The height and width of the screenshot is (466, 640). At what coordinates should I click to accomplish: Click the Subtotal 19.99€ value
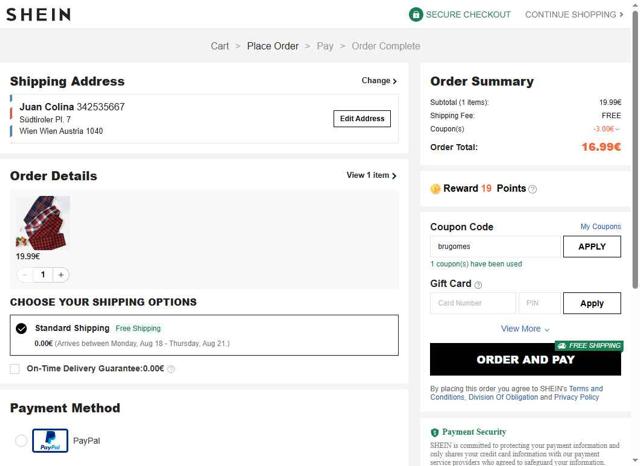pos(610,102)
